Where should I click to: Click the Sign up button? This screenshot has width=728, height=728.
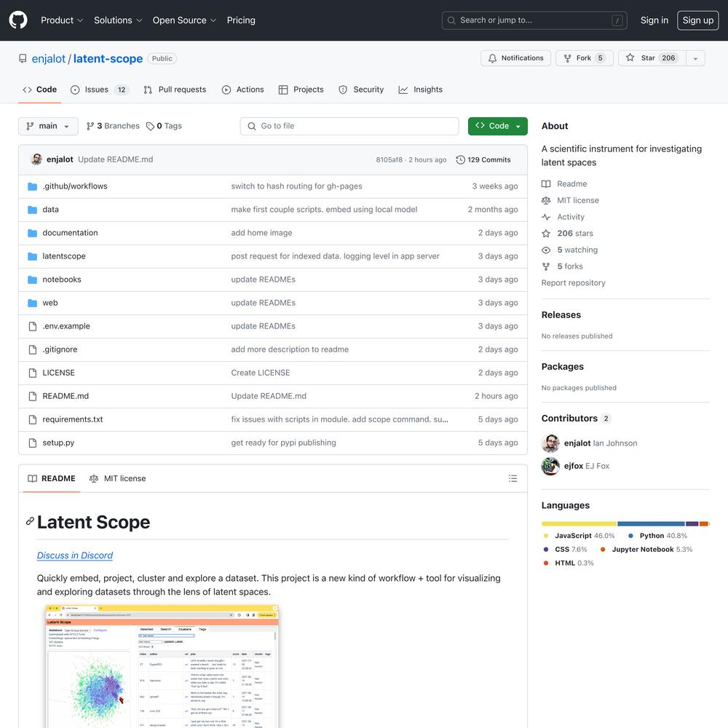[x=697, y=20]
